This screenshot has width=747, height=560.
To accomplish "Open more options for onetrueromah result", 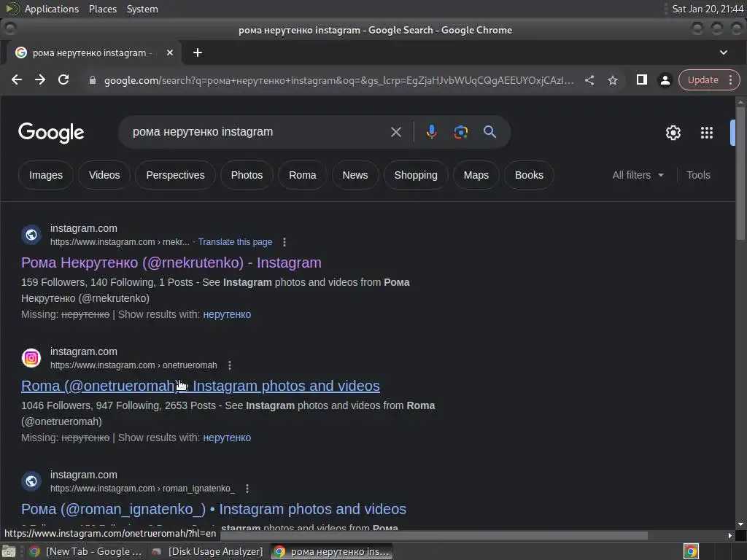I will tap(230, 365).
